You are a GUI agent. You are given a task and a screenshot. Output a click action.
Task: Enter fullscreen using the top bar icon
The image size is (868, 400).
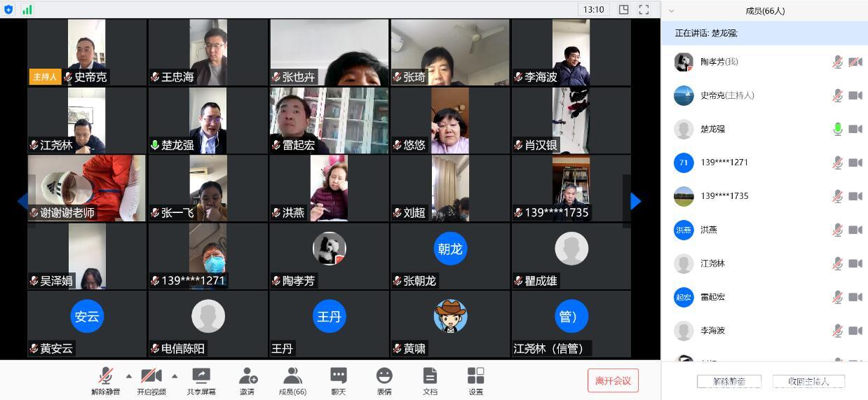click(x=644, y=10)
